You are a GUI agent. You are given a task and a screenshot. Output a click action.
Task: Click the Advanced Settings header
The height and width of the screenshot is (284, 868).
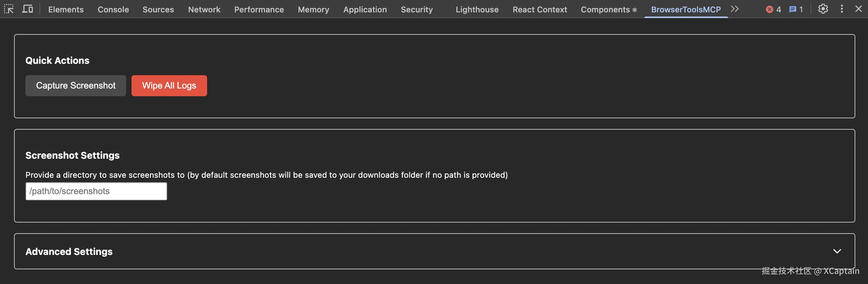pos(69,251)
